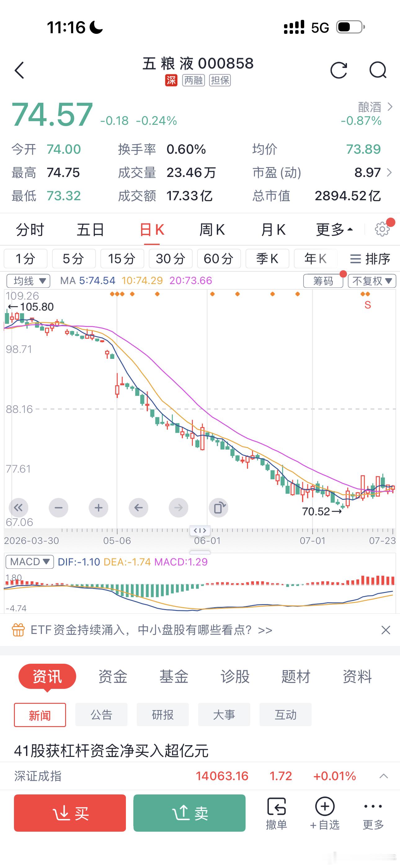Expand the 深证成指 index bar chevron
400x868 pixels.
384,776
